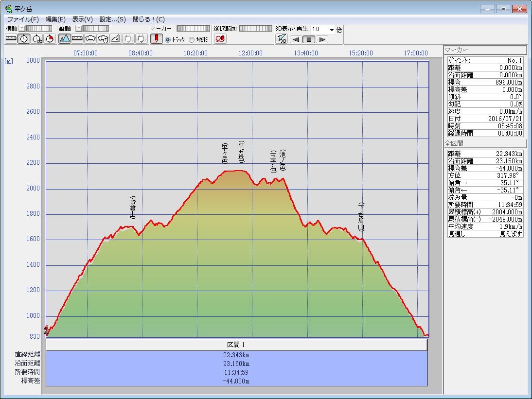
Task: Select the first heart-rate dotted icon
Action: pos(128,39)
